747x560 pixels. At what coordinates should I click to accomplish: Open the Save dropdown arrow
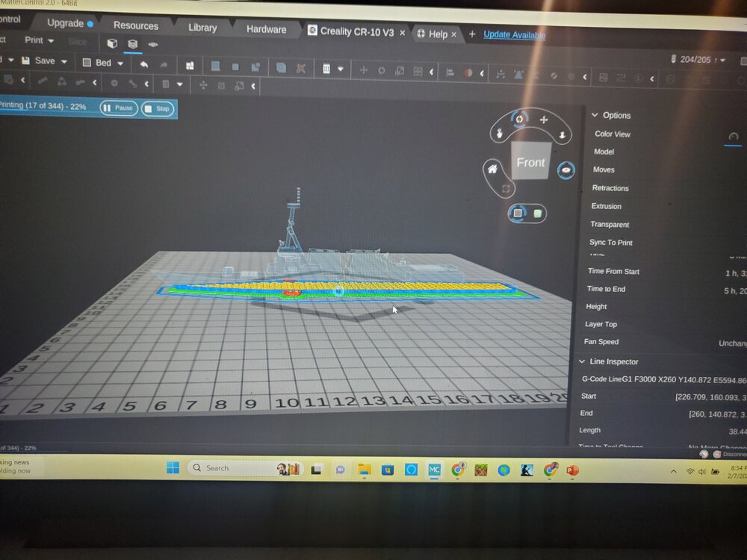pyautogui.click(x=64, y=61)
